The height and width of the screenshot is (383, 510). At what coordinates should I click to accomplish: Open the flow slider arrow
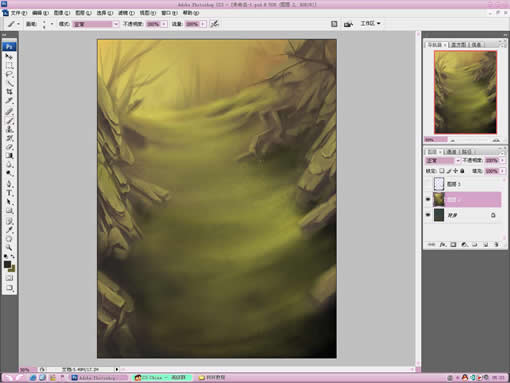coord(203,24)
